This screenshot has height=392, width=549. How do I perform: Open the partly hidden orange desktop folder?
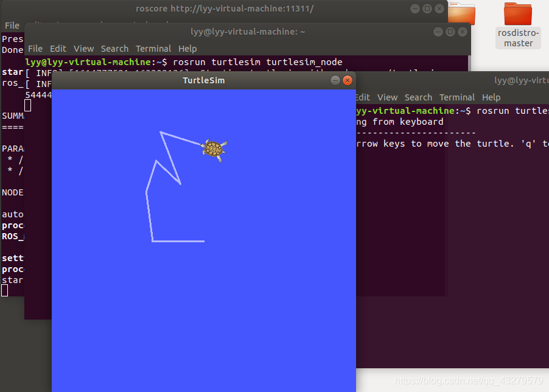pyautogui.click(x=461, y=14)
